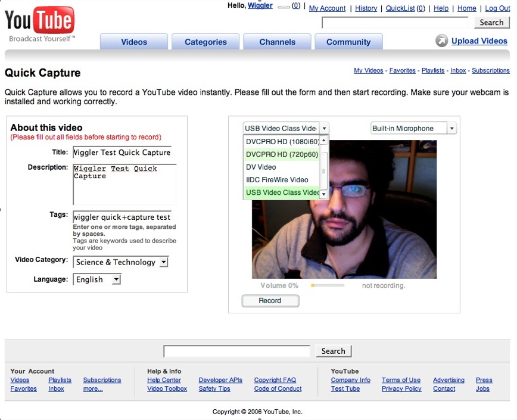Viewport: 517px width, 420px height.
Task: Open the Jobs footer link
Action: click(482, 388)
